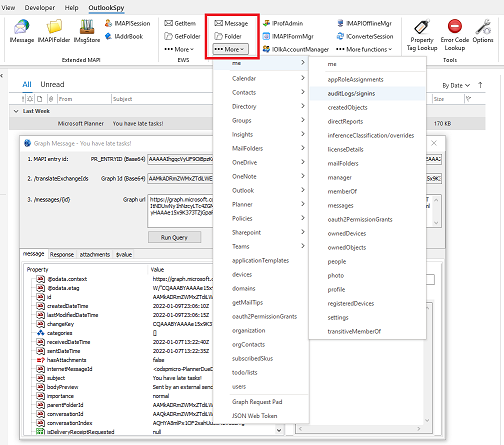
Task: Switch to attachments tab
Action: click(x=95, y=254)
